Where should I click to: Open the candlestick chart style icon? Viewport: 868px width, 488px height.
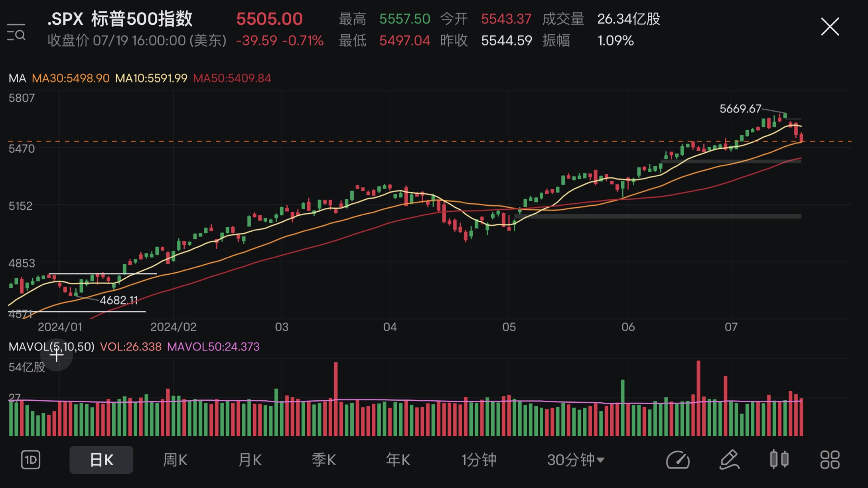tap(779, 459)
